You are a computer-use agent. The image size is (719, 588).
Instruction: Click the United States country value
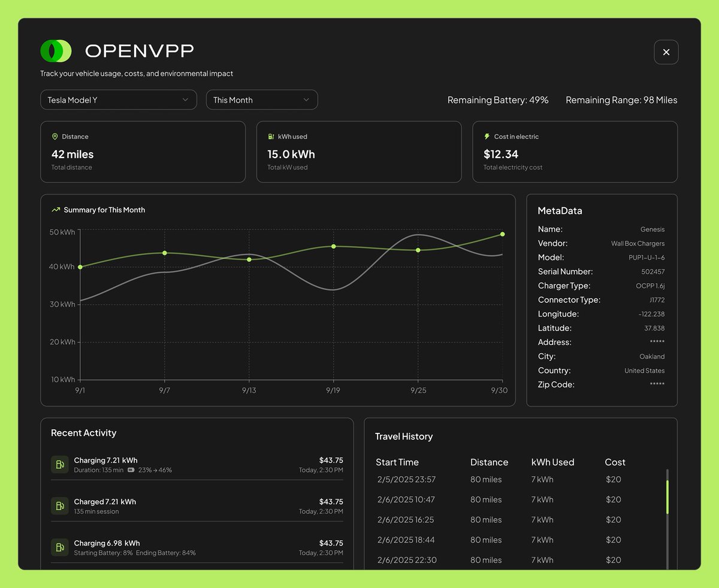tap(645, 371)
